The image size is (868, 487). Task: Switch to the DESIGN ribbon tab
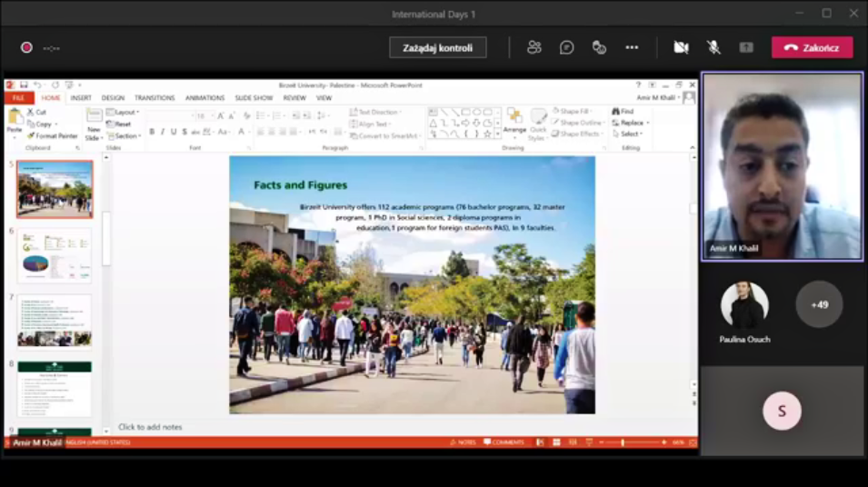pyautogui.click(x=113, y=98)
